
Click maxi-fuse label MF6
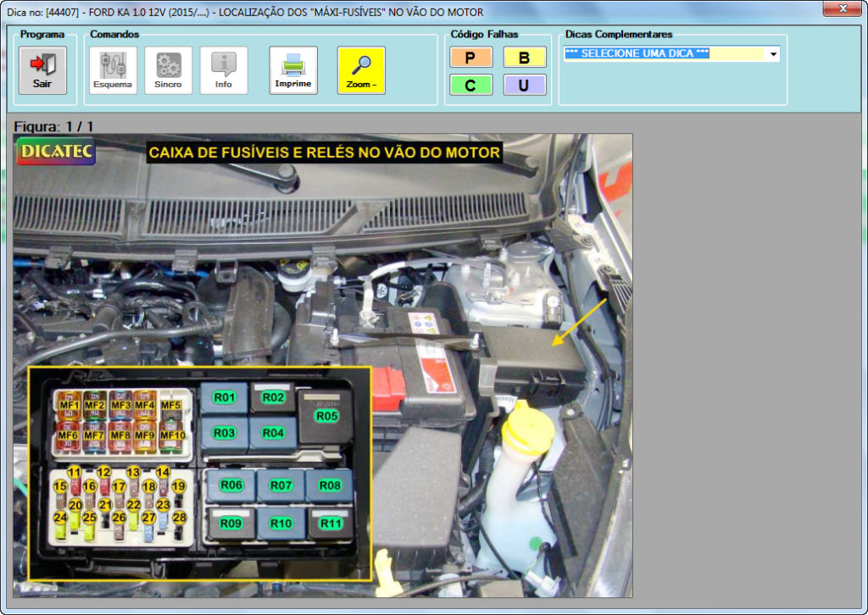click(68, 435)
